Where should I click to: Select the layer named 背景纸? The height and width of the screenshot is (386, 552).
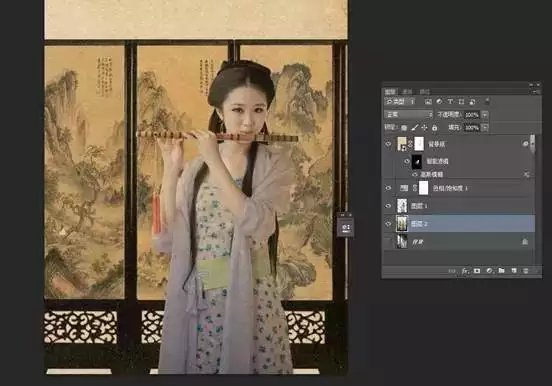coord(437,144)
